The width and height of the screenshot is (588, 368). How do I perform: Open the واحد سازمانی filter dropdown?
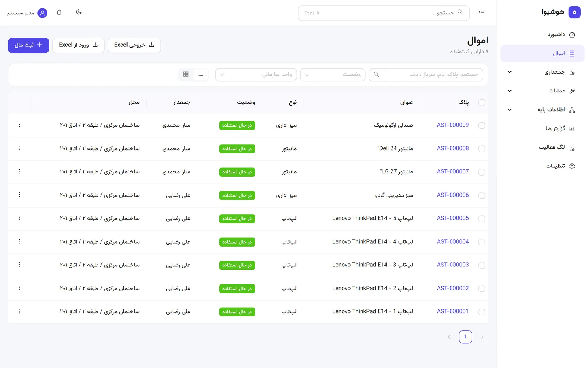(256, 75)
